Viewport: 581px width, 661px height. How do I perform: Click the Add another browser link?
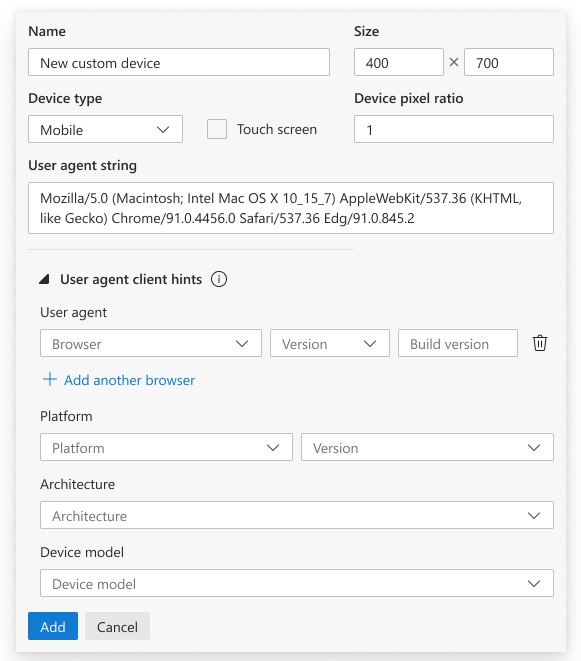pos(129,380)
